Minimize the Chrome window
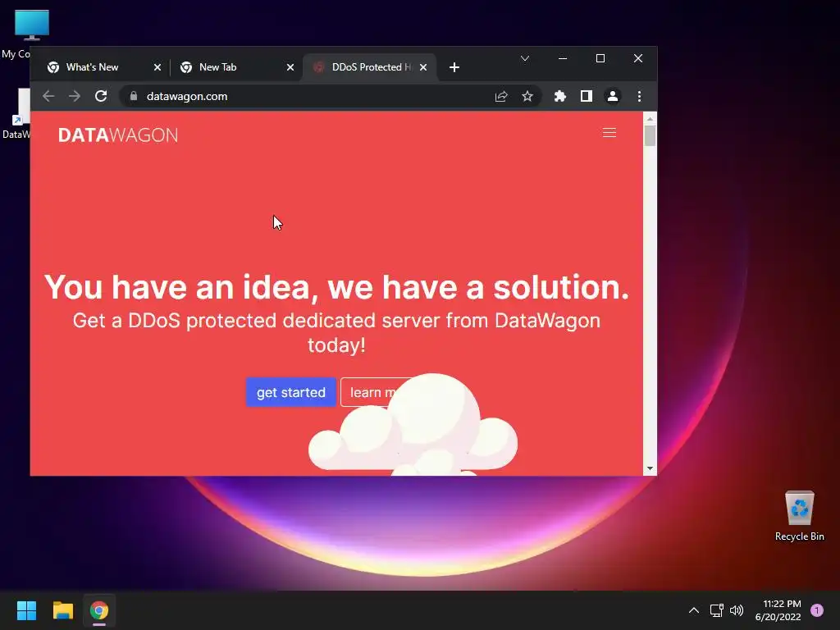Image resolution: width=840 pixels, height=630 pixels. tap(563, 58)
